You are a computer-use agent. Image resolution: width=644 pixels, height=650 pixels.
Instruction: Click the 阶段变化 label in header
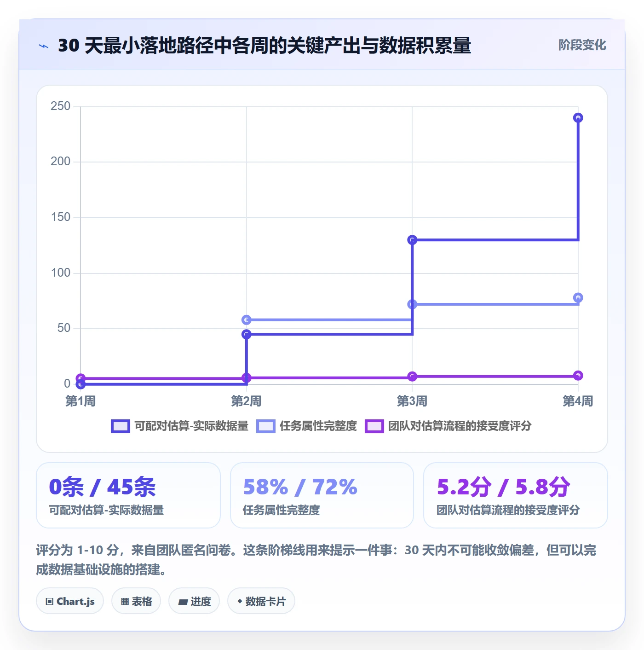click(x=582, y=45)
